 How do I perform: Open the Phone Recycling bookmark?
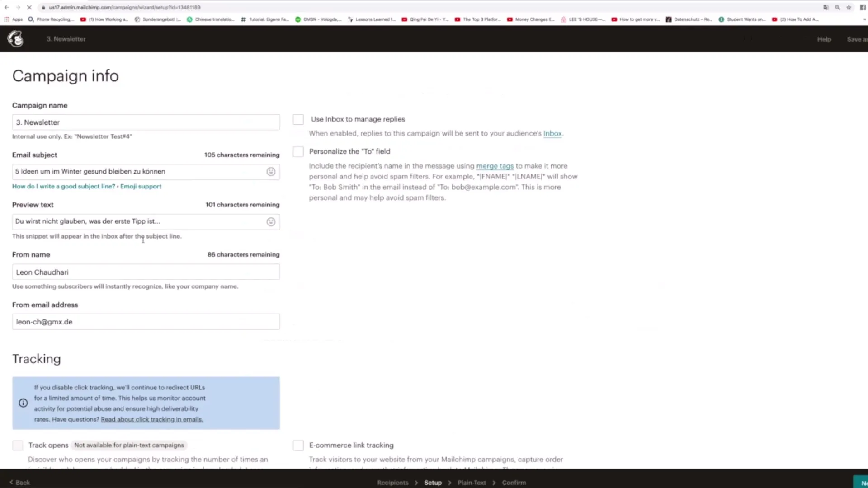coord(51,19)
